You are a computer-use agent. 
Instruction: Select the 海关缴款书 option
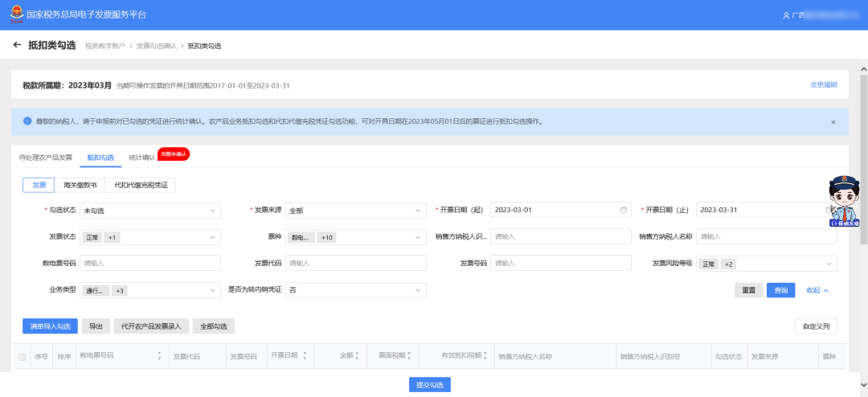pos(80,185)
